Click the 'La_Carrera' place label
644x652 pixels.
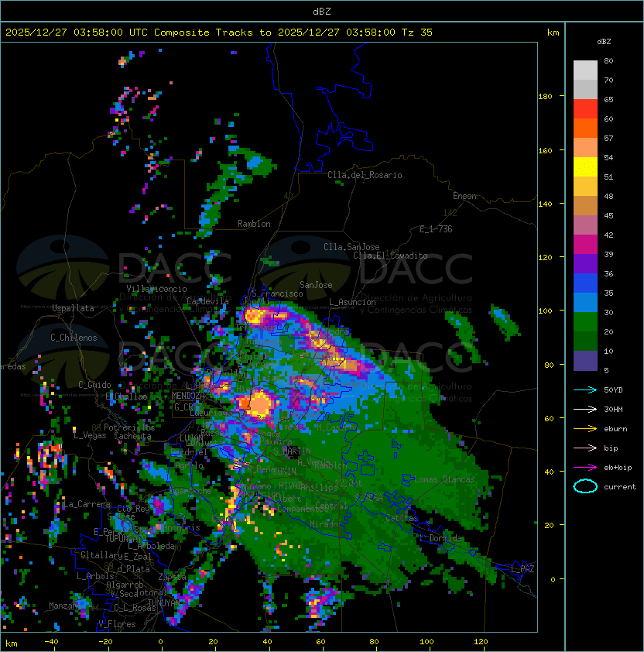[87, 504]
